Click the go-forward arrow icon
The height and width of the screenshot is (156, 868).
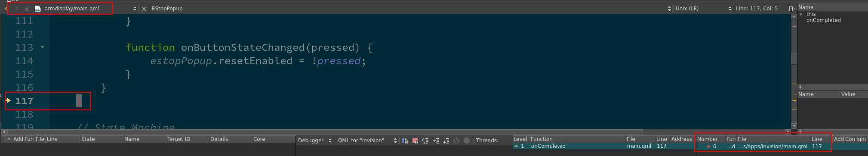pyautogui.click(x=17, y=9)
